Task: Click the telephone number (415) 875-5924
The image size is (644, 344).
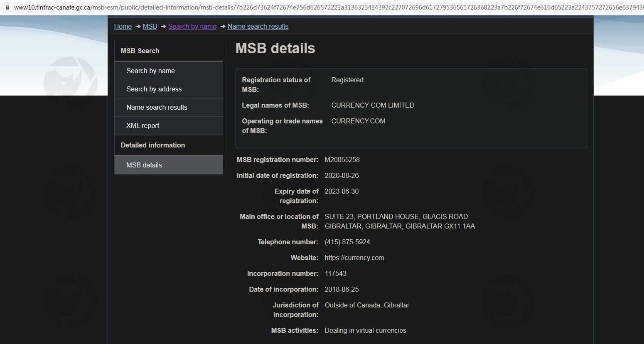Action: 347,242
